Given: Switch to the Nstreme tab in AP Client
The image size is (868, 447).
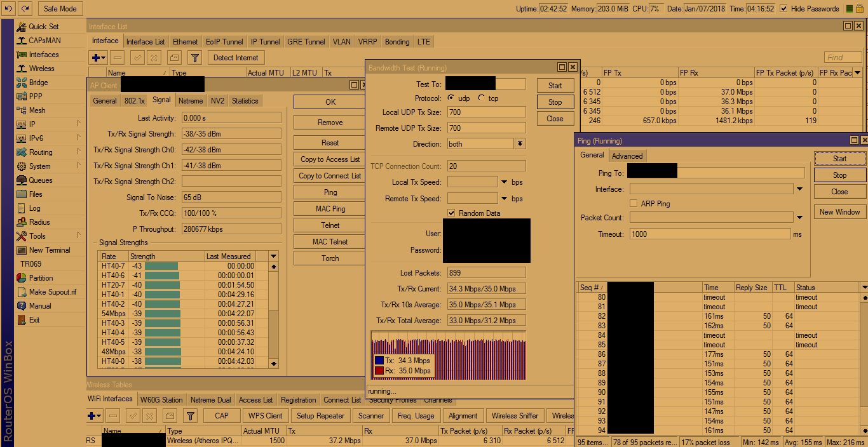Looking at the screenshot, I should [191, 101].
